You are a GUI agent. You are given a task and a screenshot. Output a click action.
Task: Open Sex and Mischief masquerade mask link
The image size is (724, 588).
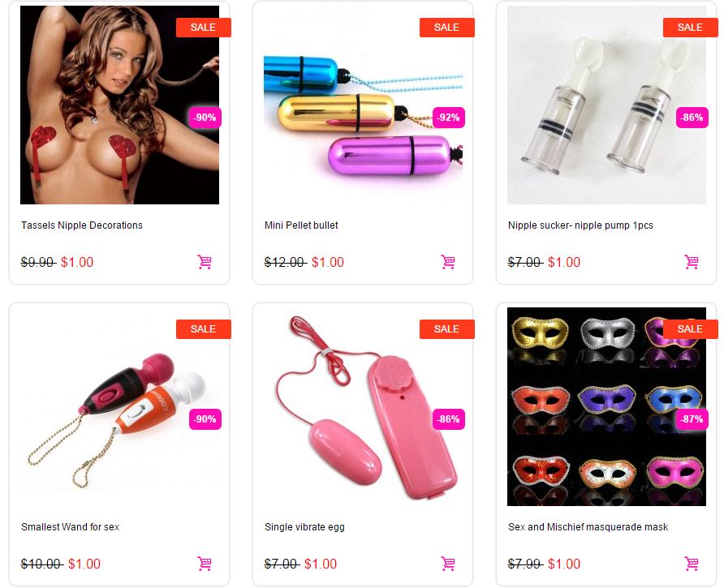click(x=588, y=527)
